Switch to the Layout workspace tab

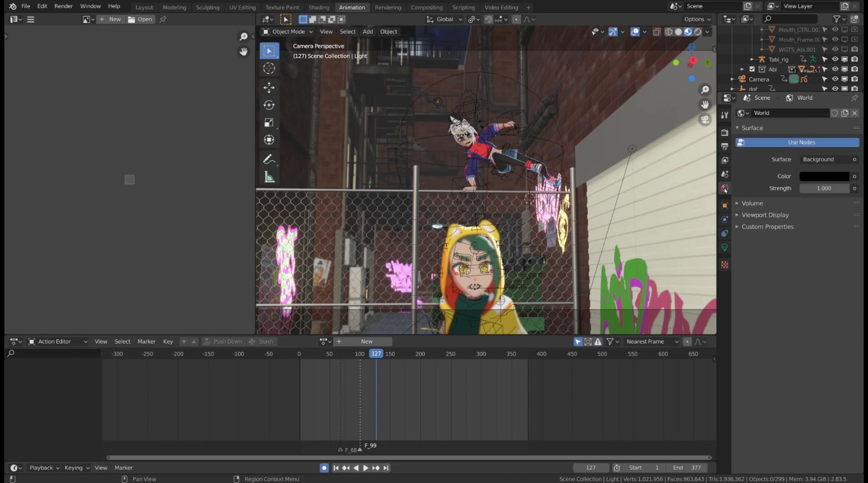click(x=144, y=7)
